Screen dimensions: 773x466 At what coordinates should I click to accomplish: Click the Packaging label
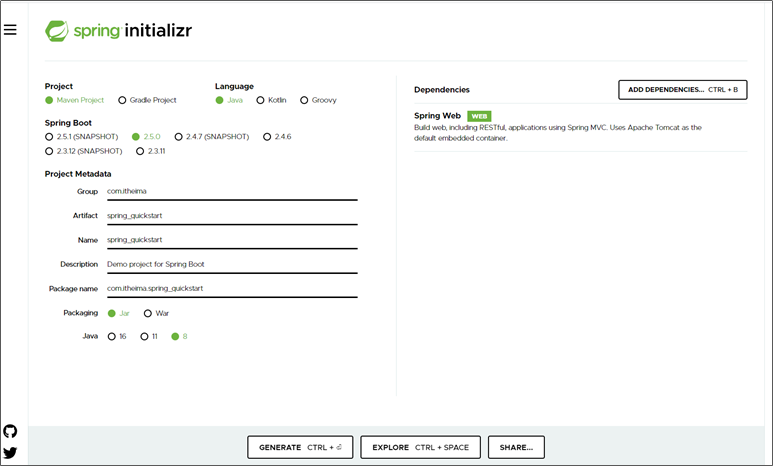tap(80, 313)
